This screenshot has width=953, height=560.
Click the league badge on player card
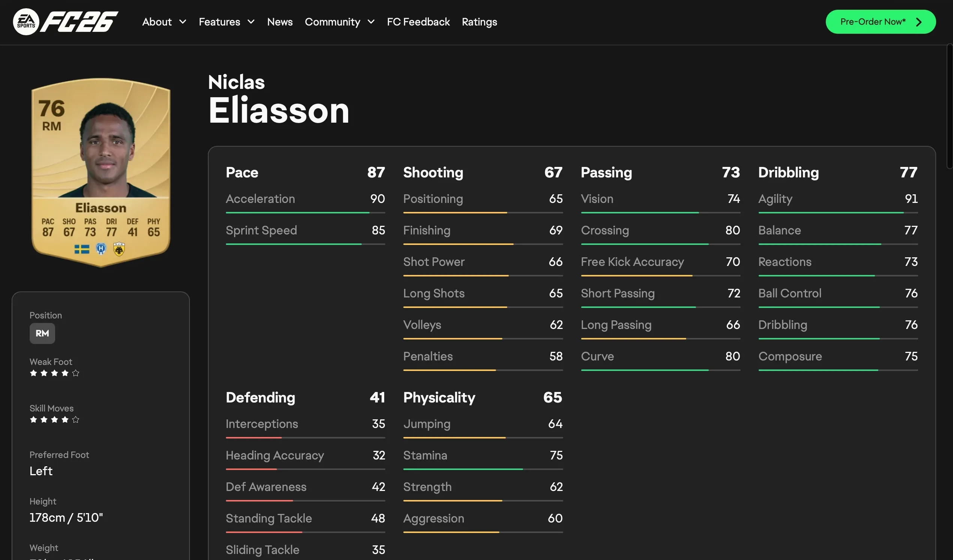coord(101,249)
